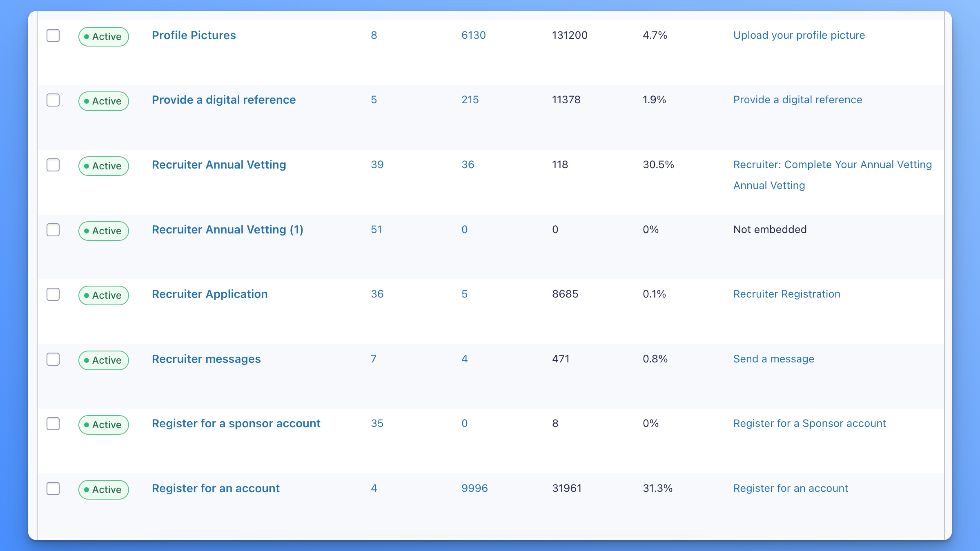Open the Register for an account page link
The width and height of the screenshot is (980, 551).
(791, 488)
